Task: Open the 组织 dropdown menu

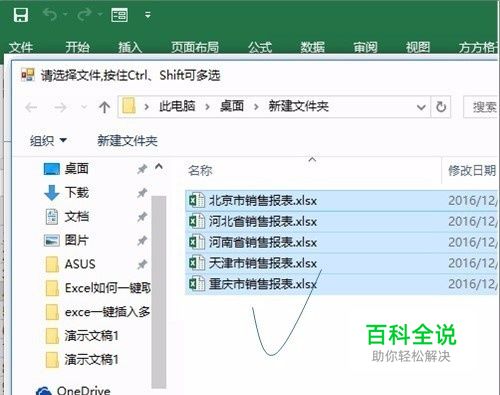Action: [48, 141]
